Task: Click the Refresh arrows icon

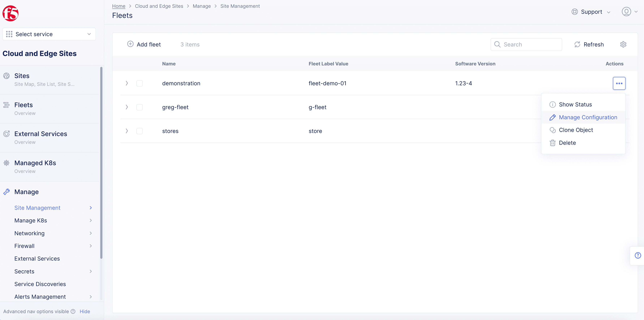Action: click(577, 44)
